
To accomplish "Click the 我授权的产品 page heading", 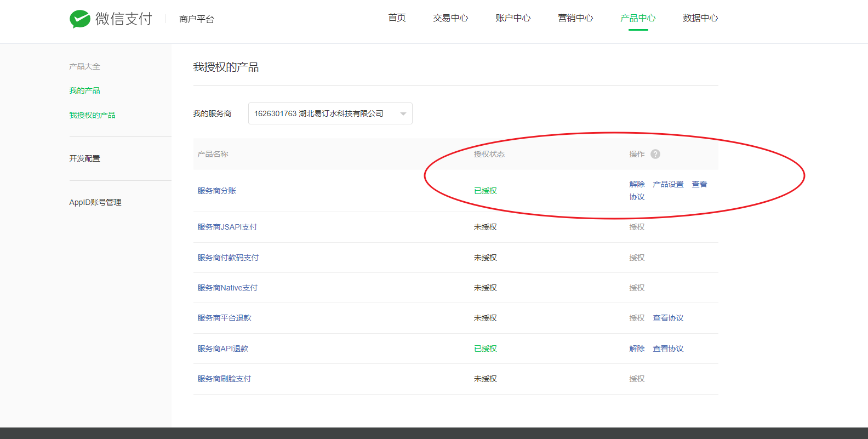I will 226,67.
